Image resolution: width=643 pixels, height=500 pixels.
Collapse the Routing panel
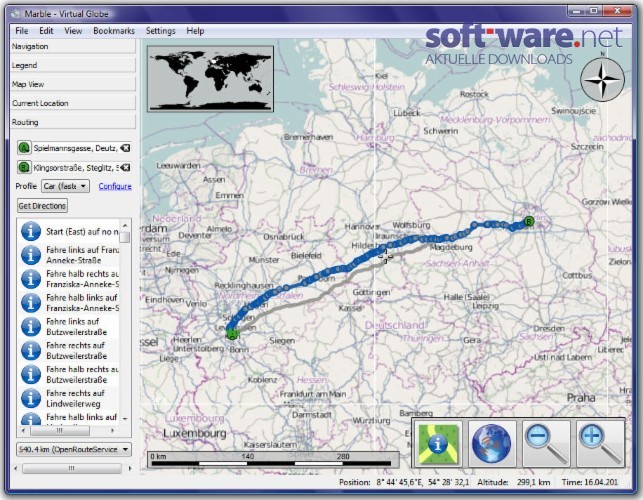pos(73,122)
